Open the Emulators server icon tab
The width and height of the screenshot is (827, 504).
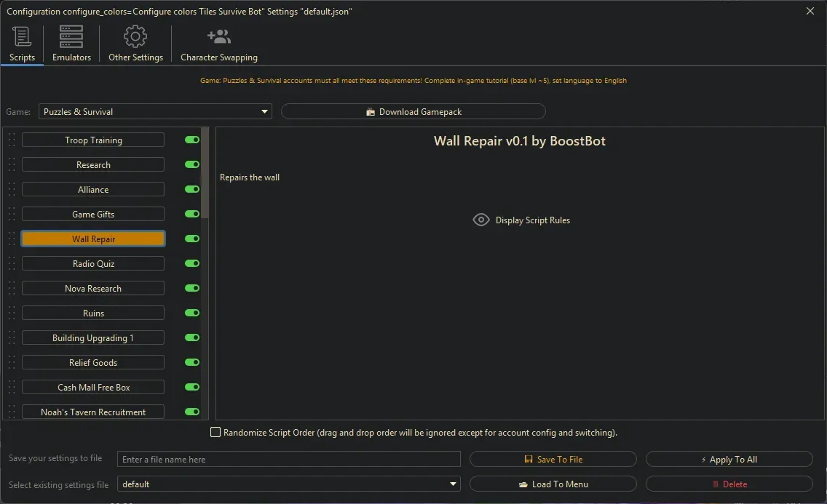click(x=71, y=37)
